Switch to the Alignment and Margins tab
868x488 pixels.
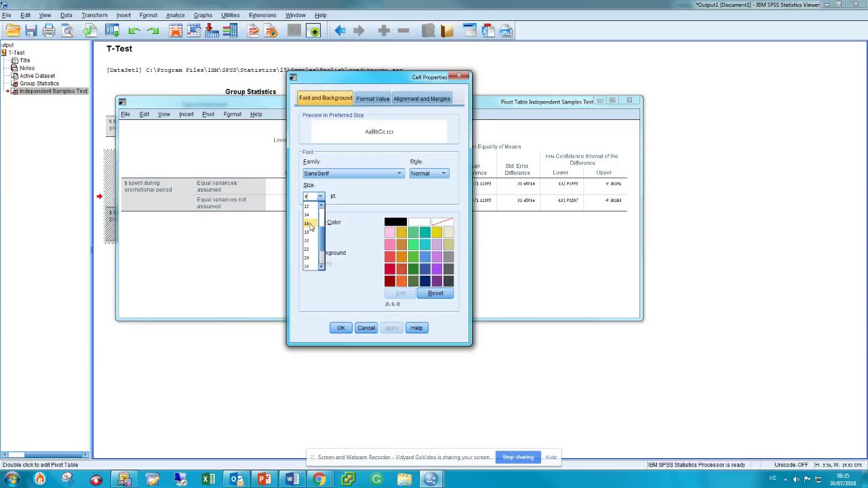pyautogui.click(x=422, y=99)
